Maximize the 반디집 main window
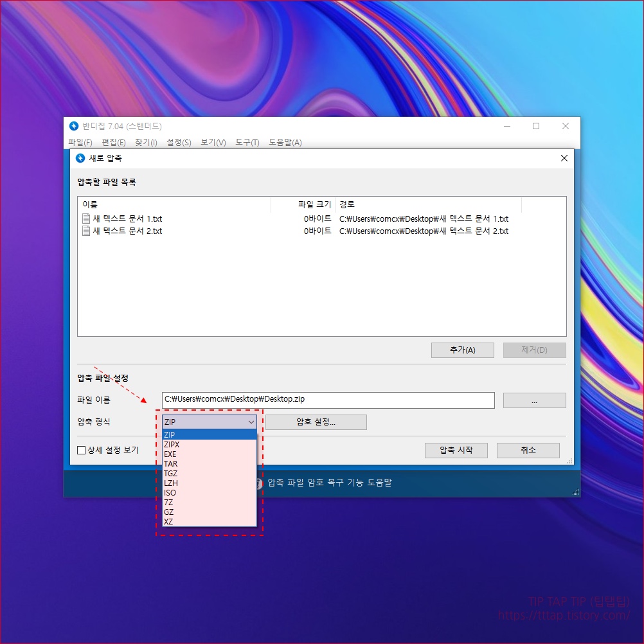The image size is (644, 644). pyautogui.click(x=536, y=126)
